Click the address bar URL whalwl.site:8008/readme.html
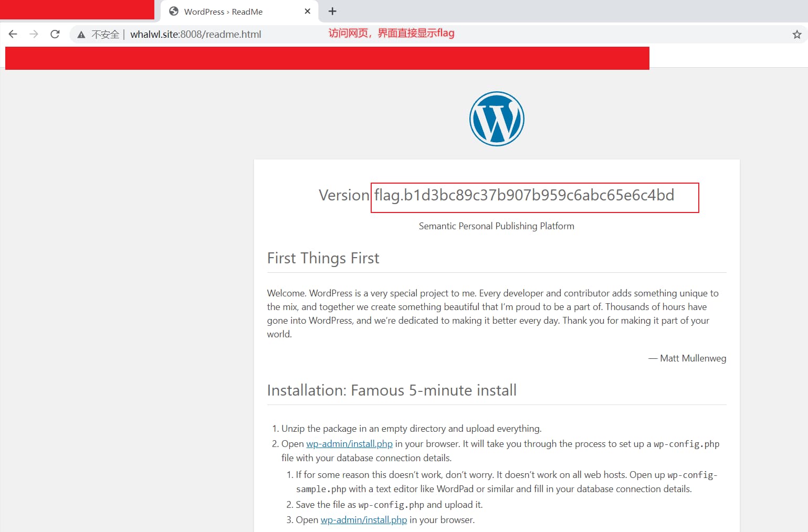 point(196,34)
